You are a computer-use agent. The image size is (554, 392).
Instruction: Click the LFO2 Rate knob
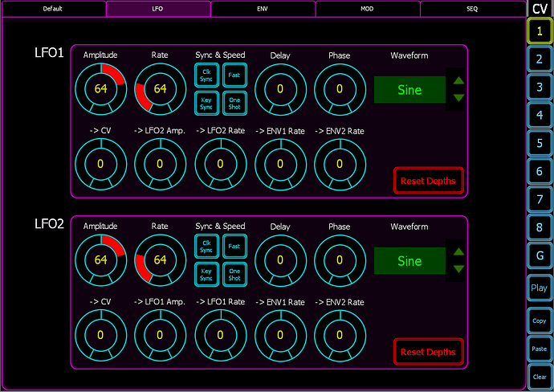[x=161, y=260]
